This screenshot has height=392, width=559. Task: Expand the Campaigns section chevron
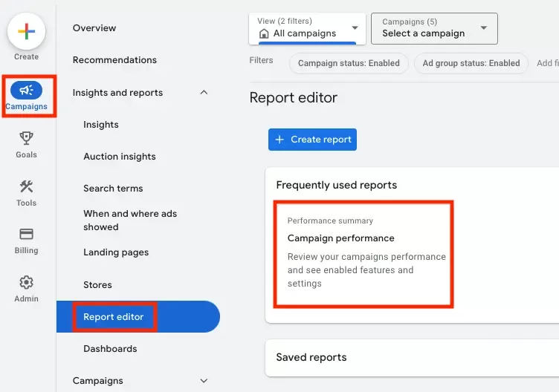point(204,381)
